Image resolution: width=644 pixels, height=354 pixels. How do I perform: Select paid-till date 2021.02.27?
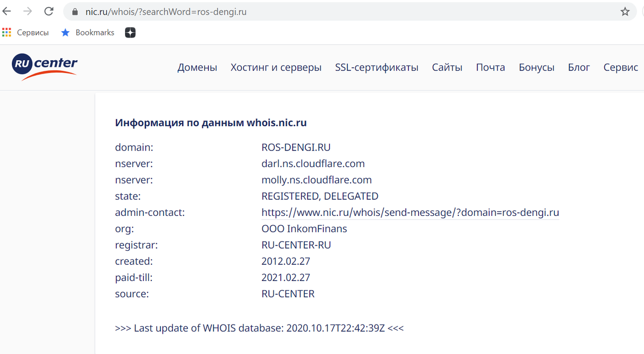286,278
